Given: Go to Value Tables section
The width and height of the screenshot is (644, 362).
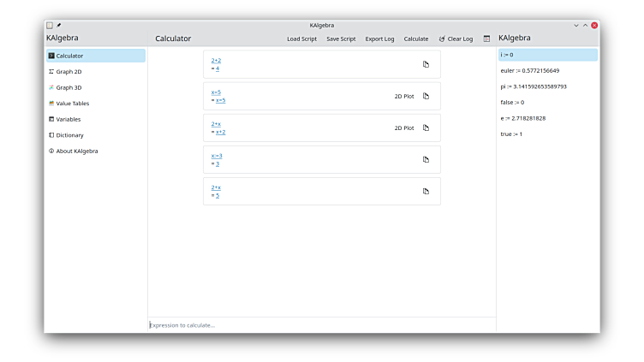Looking at the screenshot, I should pyautogui.click(x=72, y=104).
